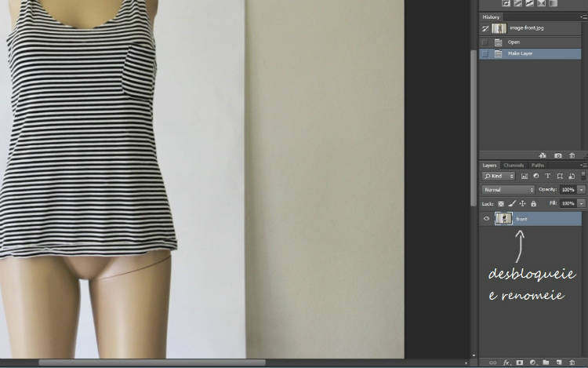Open the Opacity slider dropdown arrow
Screen dimensions: 588x368
pyautogui.click(x=581, y=190)
